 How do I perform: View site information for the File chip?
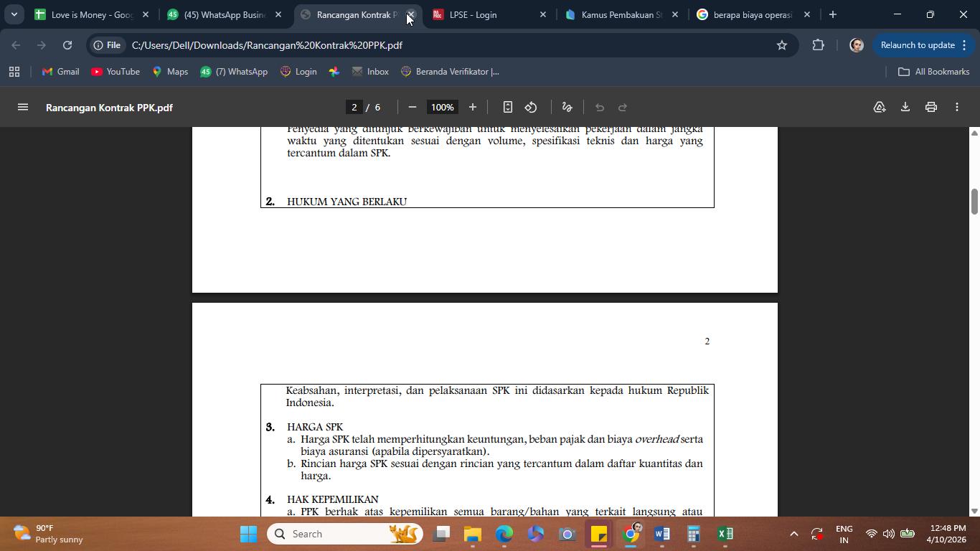107,45
